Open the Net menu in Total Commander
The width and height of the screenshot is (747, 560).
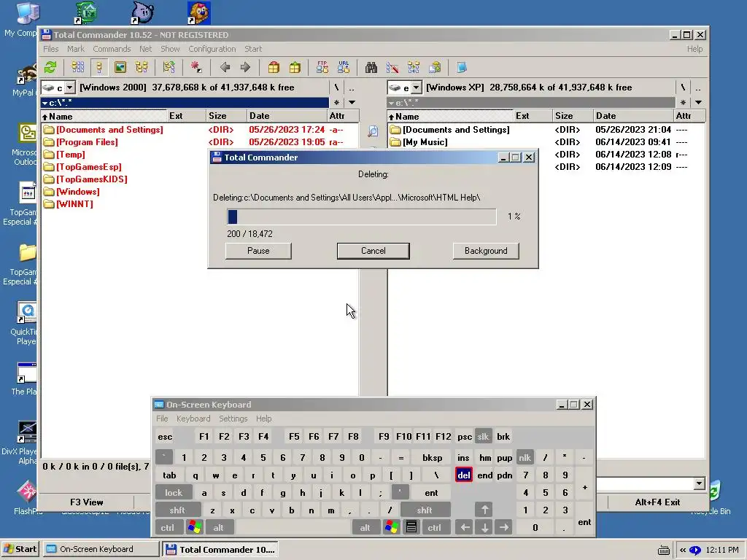[145, 49]
